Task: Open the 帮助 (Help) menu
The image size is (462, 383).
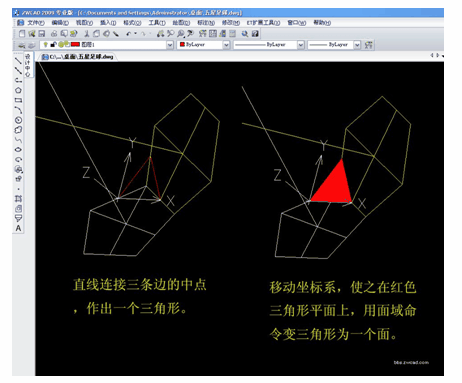Action: tap(322, 23)
